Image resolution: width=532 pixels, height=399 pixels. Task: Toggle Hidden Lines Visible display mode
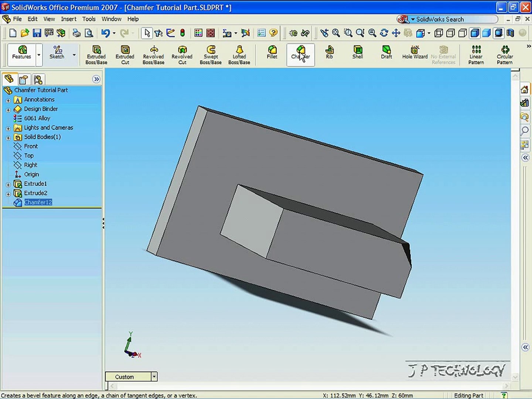pyautogui.click(x=450, y=33)
